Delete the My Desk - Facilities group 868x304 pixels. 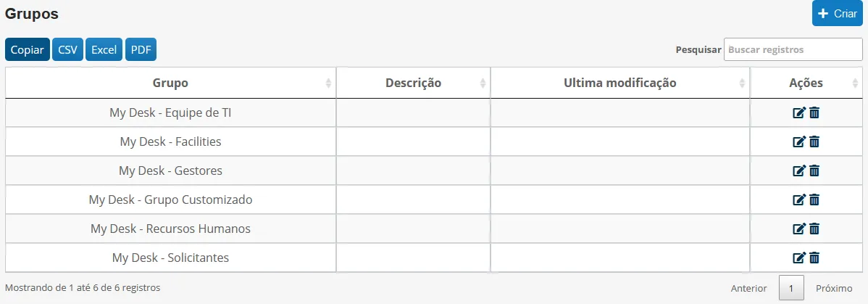(814, 141)
